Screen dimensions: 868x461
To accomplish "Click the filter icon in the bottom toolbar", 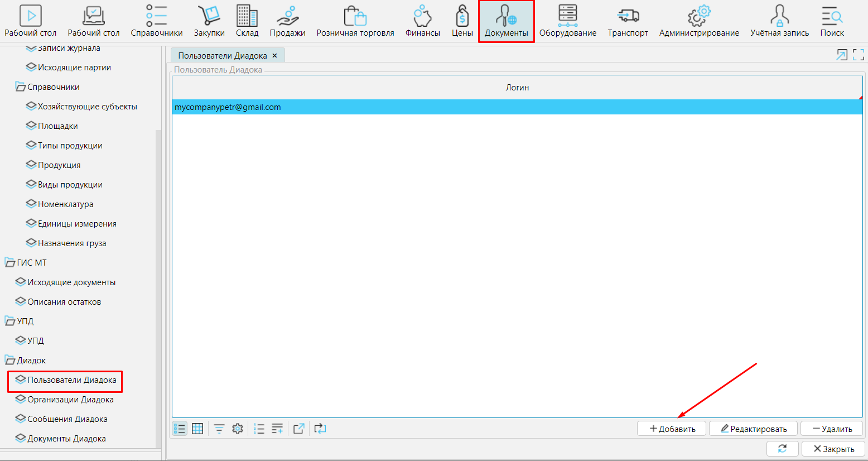I will click(x=219, y=429).
